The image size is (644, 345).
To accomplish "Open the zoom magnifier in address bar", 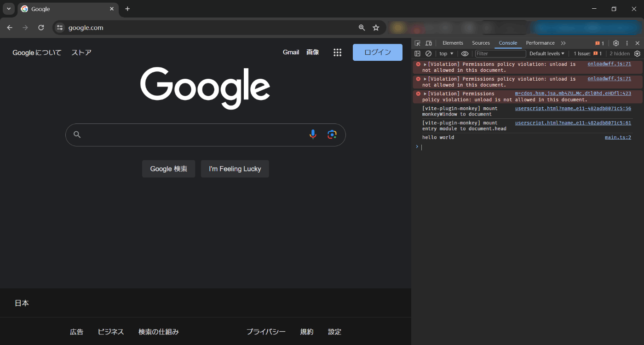I will pos(362,28).
